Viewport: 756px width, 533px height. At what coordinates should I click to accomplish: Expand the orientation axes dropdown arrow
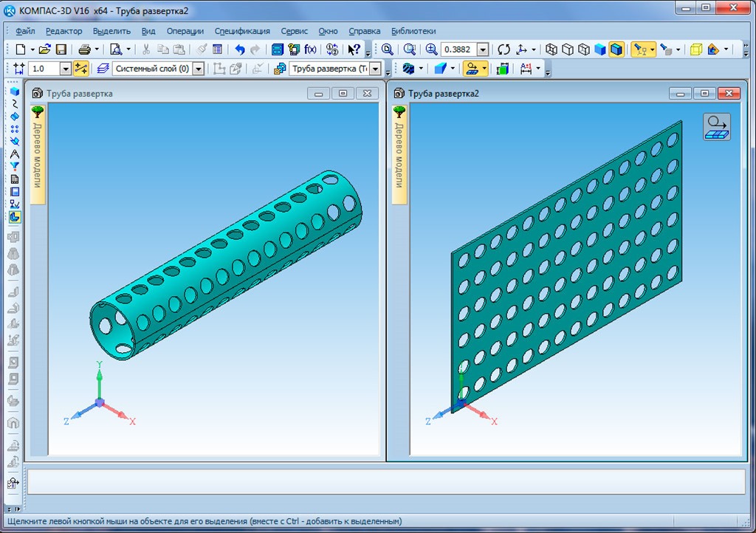[533, 49]
